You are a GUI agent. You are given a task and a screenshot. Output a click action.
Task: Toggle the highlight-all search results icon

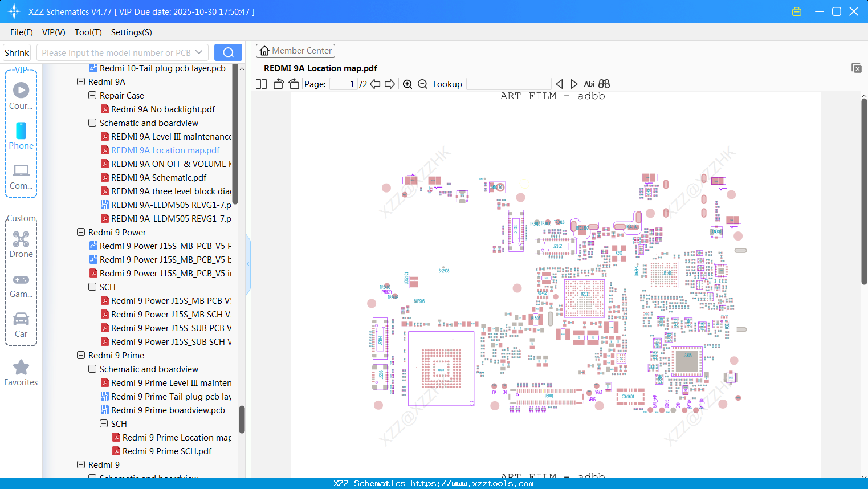604,84
